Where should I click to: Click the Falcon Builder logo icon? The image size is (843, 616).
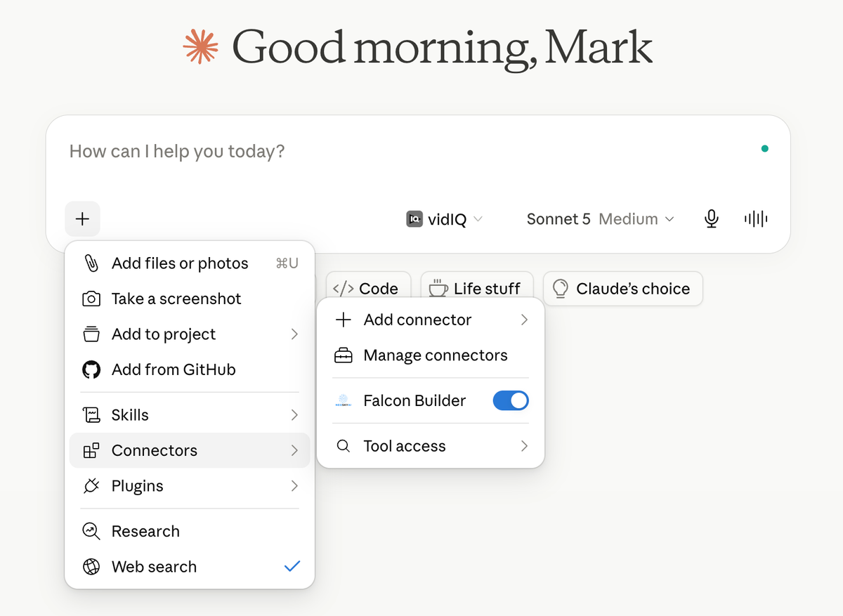pos(344,401)
